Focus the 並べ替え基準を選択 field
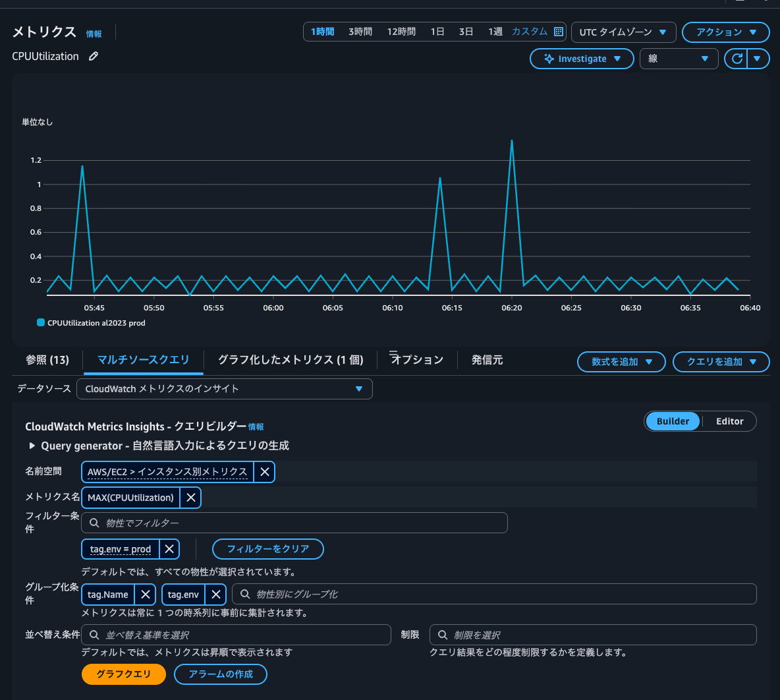 click(237, 635)
